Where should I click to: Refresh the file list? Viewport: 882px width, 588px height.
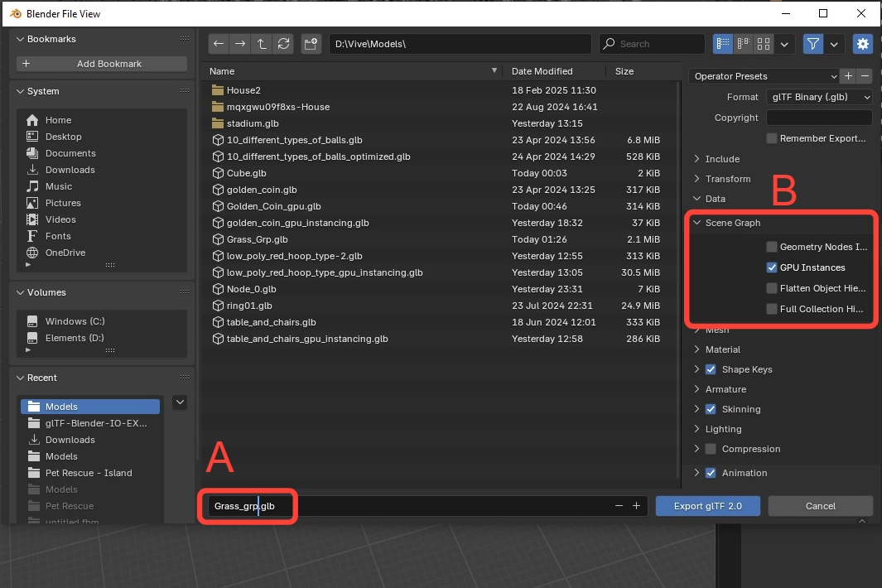283,44
